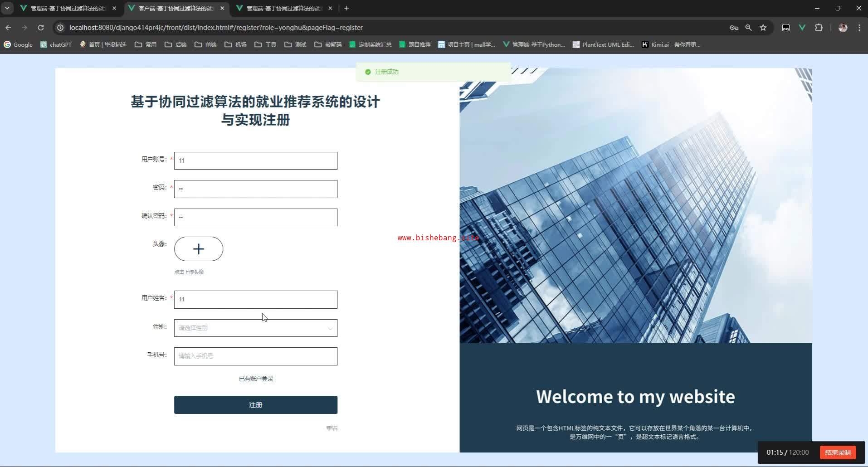Submit the form with 注册 button
The width and height of the screenshot is (868, 467).
[x=256, y=405]
